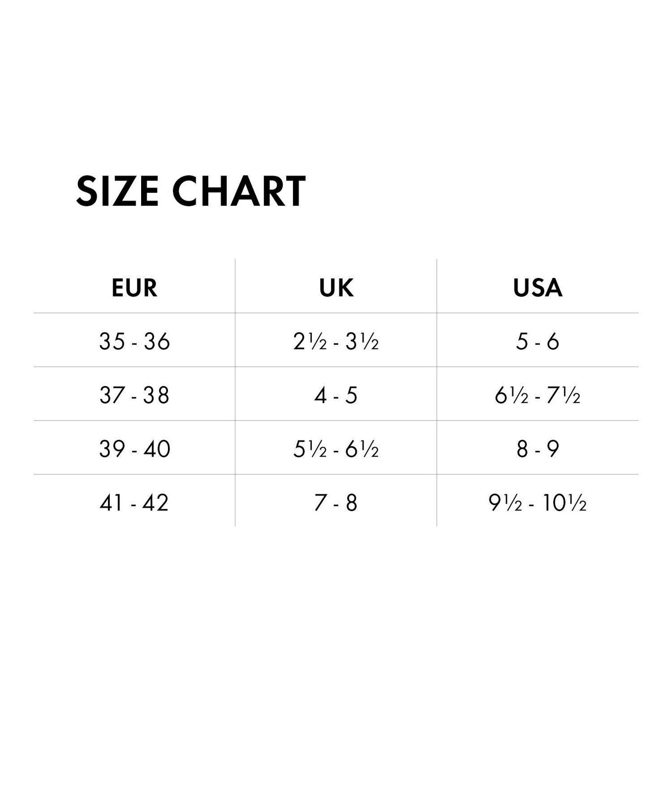Click the UK 2½ - 3½ cell

(x=336, y=341)
